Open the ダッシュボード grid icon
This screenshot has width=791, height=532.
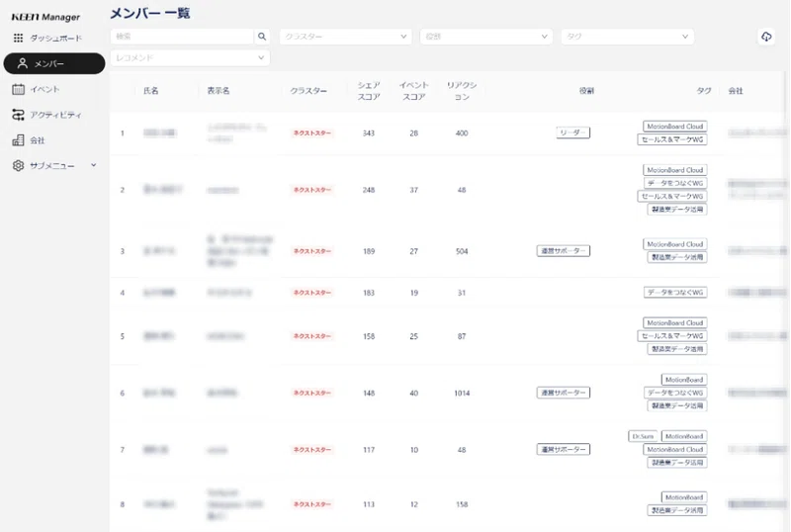click(18, 38)
